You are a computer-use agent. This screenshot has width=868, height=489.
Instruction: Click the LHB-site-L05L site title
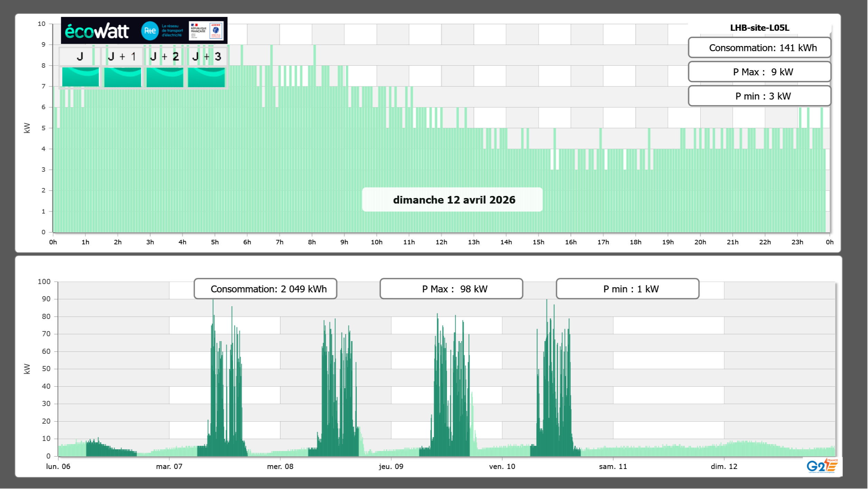coord(759,28)
